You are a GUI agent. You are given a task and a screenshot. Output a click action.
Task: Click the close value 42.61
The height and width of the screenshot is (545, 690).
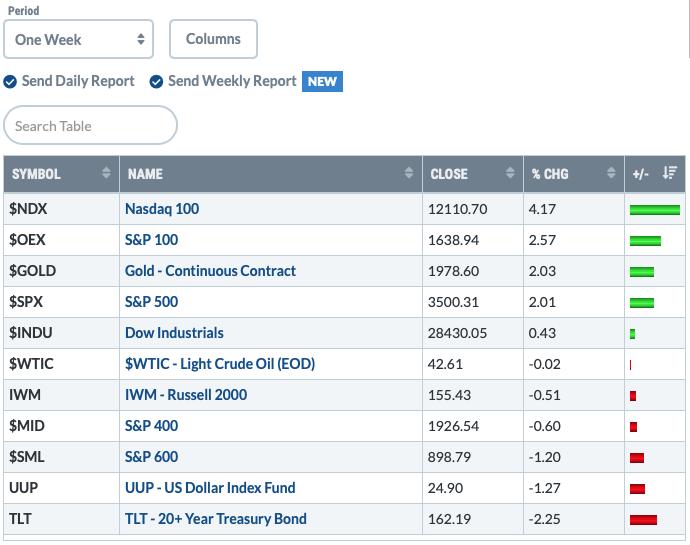click(445, 365)
